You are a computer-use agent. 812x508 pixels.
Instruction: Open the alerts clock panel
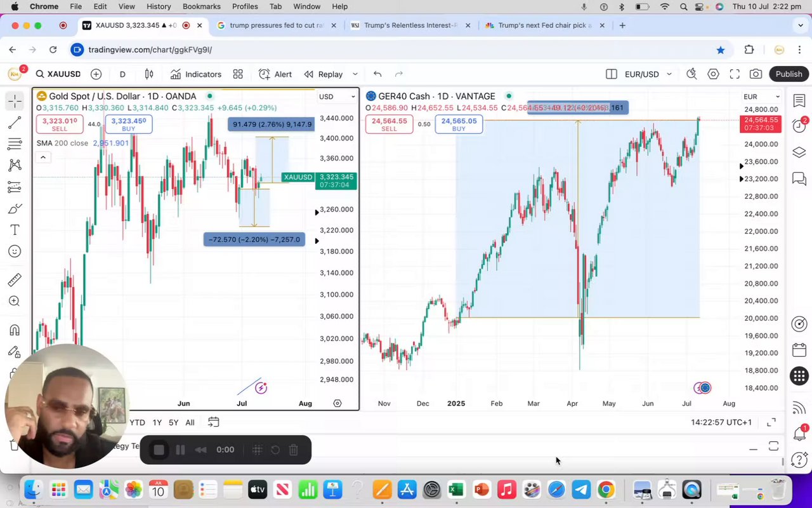799,126
